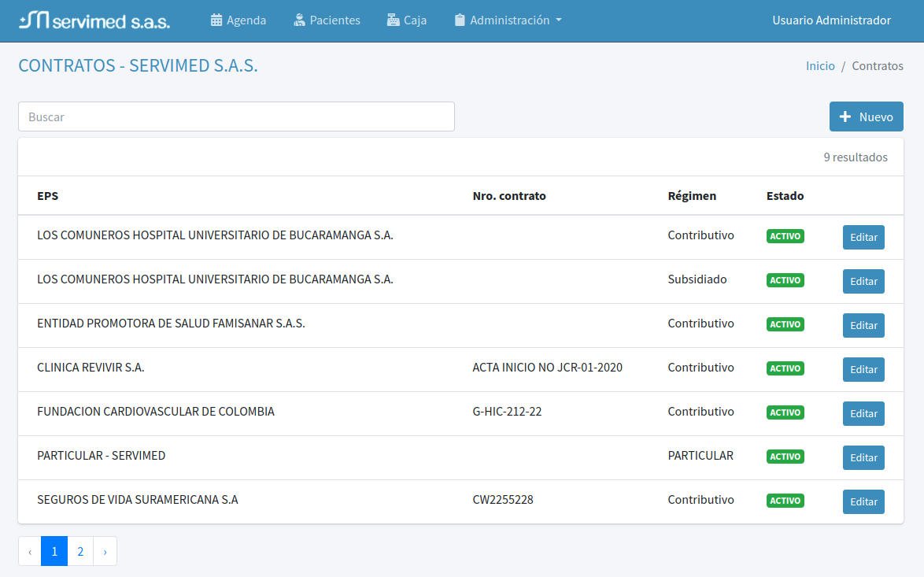Edit the CLINICA REVIVIR S.A. contract
Image resolution: width=924 pixels, height=577 pixels.
pos(863,369)
